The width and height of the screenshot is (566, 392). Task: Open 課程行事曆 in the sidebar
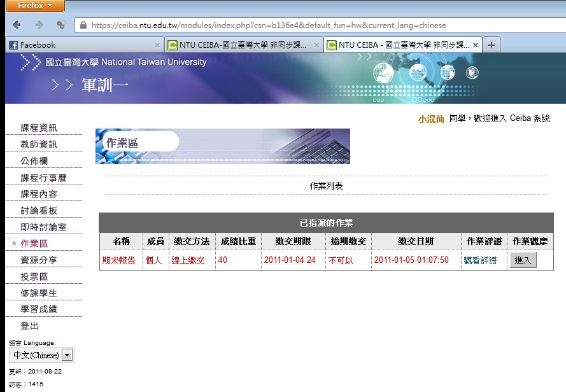click(x=43, y=178)
